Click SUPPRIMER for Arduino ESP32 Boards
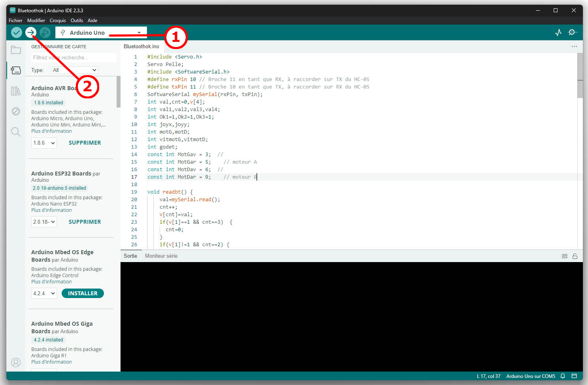Screen dimensions: 588x385 click(x=85, y=222)
